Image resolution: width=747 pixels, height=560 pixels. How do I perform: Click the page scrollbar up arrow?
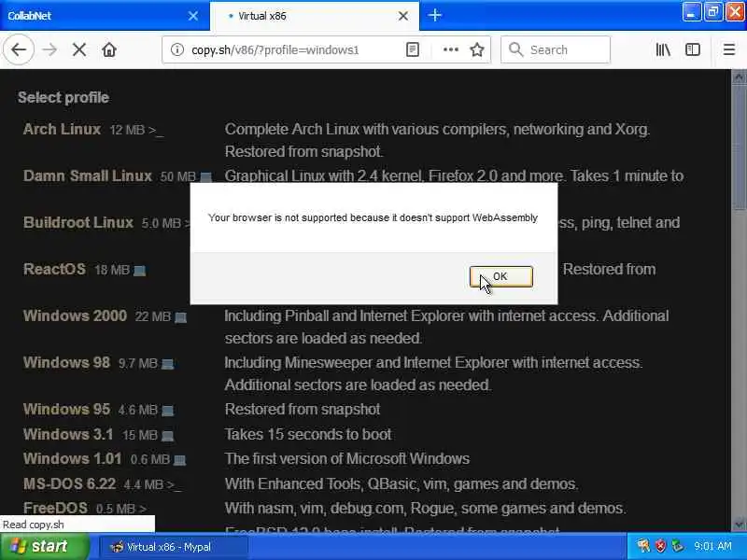[739, 77]
